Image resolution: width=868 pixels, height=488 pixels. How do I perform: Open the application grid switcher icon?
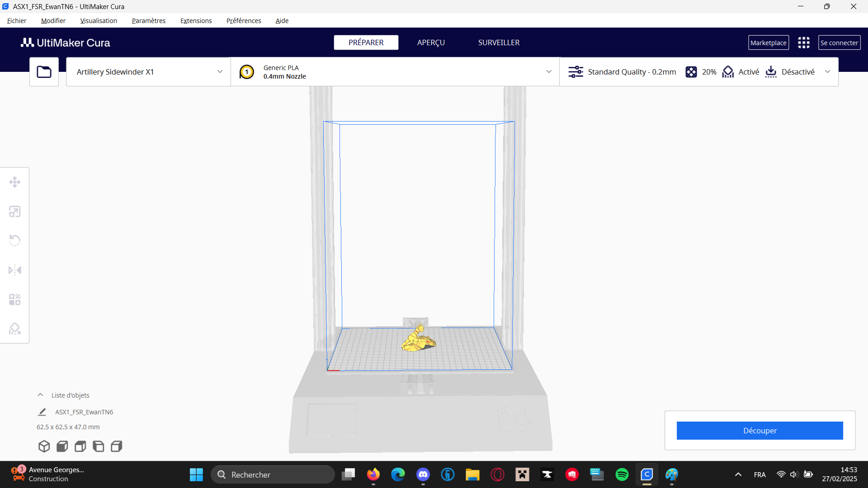pos(803,42)
